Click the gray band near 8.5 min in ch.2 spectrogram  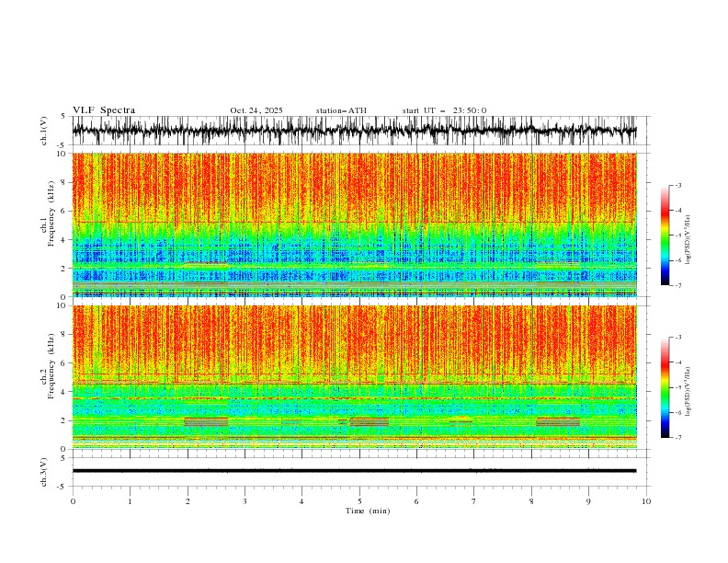tap(558, 422)
